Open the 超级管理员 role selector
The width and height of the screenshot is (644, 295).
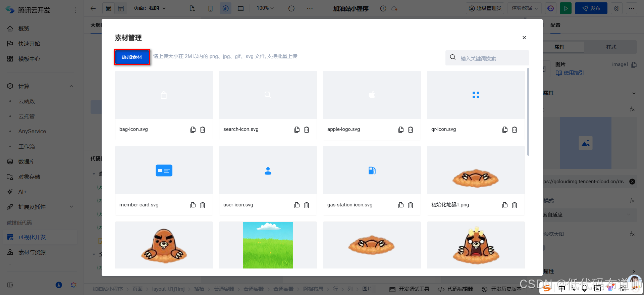485,8
